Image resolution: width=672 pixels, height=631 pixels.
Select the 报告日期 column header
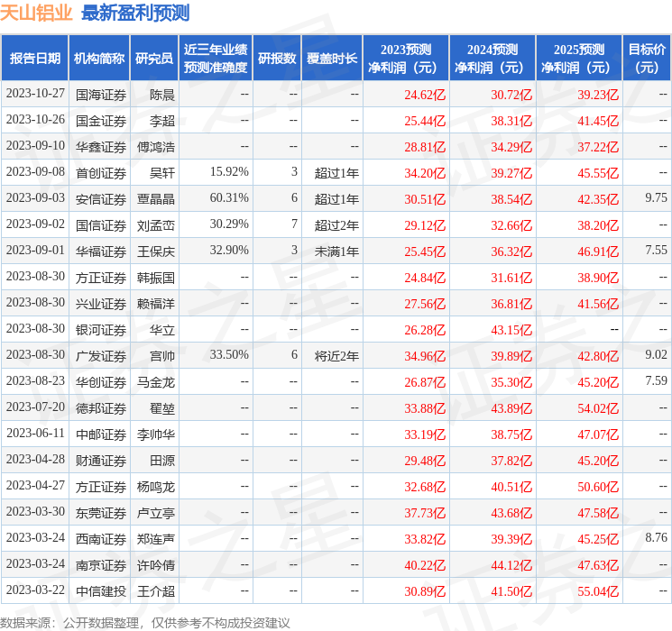pos(34,59)
